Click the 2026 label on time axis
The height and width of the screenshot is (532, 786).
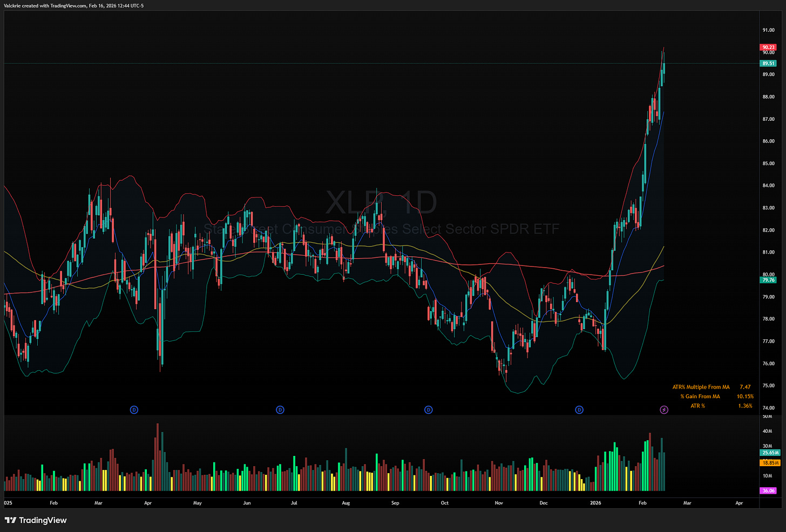tap(595, 503)
